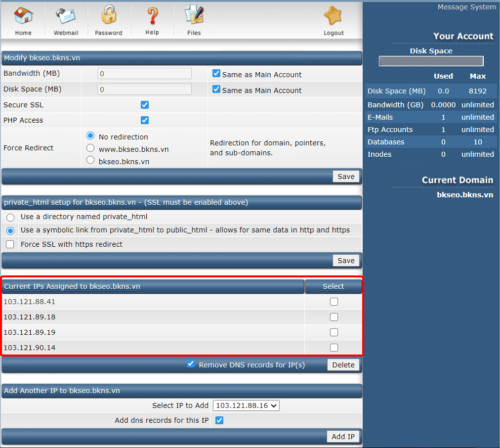
Task: Click the Databases row in Your Account
Action: tap(431, 142)
